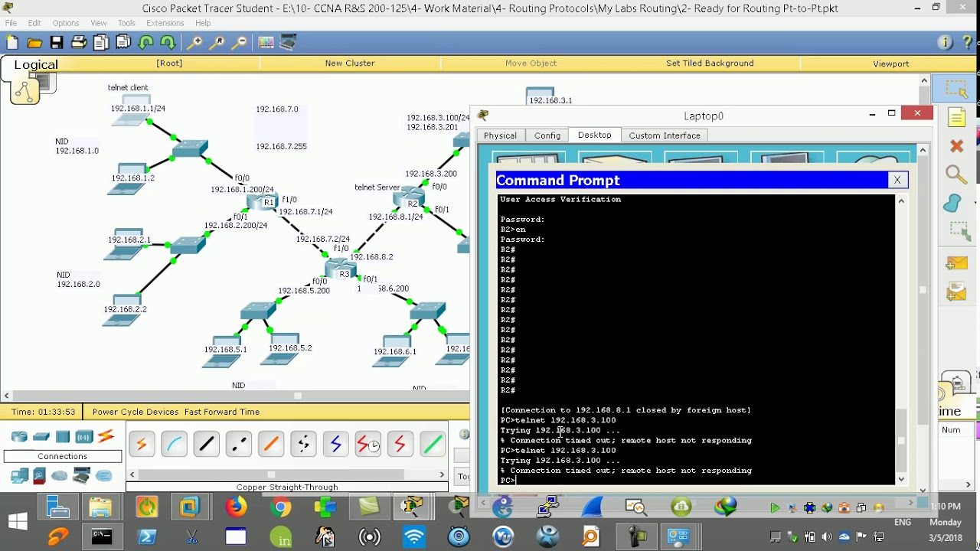Select the Serial DCE cable with clock
This screenshot has width=980, height=551.
click(367, 444)
